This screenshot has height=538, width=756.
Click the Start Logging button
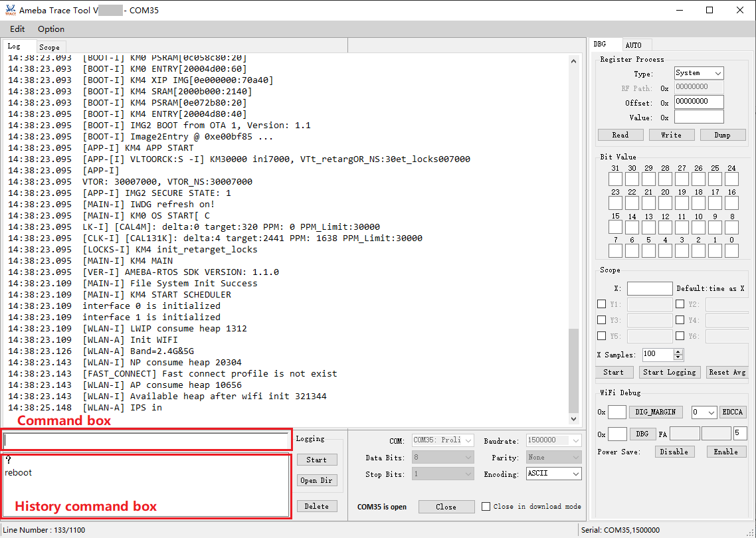click(x=669, y=373)
